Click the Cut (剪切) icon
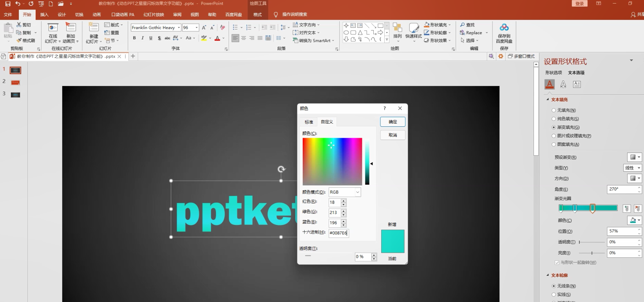This screenshot has height=302, width=644. click(x=19, y=25)
